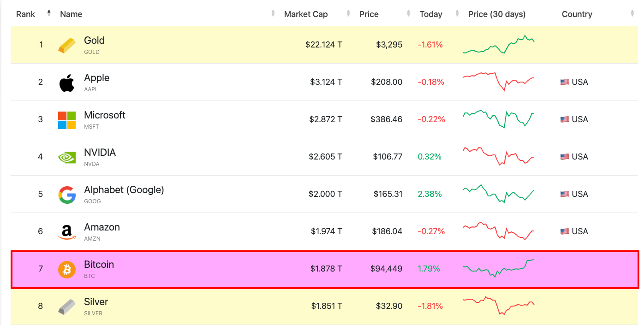644x325 pixels.
Task: Click the USA flag in Apple row
Action: pyautogui.click(x=565, y=82)
